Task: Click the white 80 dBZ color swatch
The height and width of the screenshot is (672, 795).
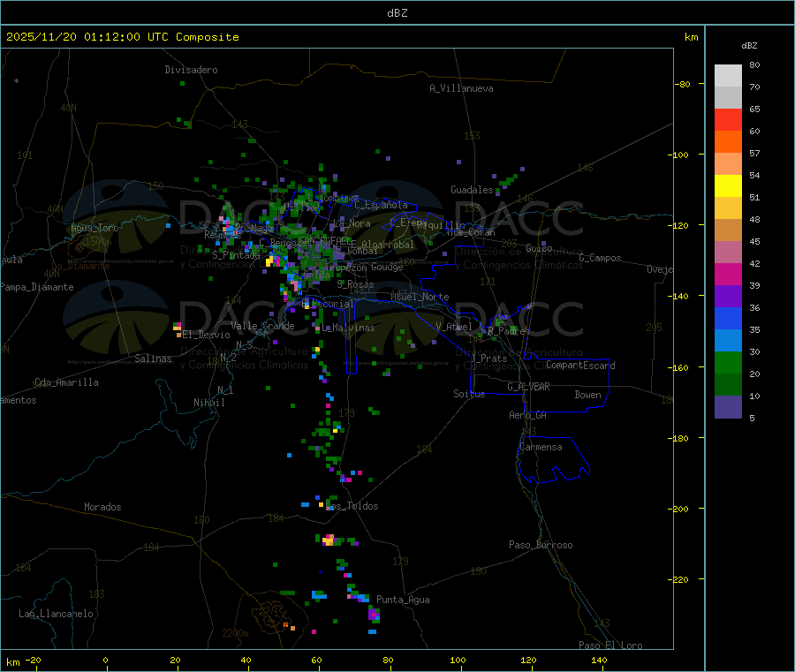Action: [728, 76]
